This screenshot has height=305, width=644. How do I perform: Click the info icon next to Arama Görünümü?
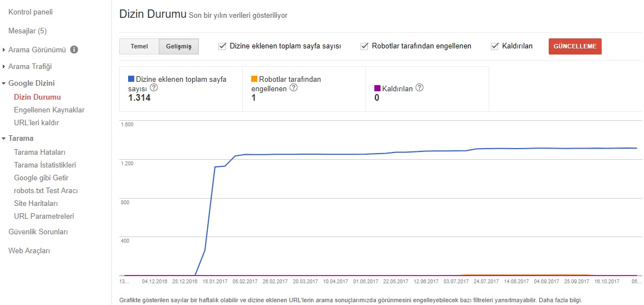(x=74, y=50)
